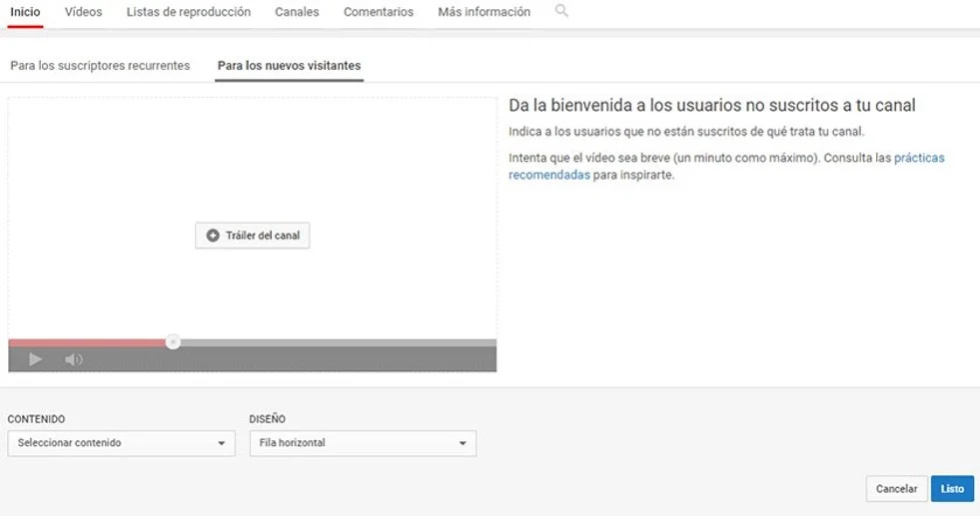Mute using the speaker volume icon
This screenshot has width=980, height=516.
(x=73, y=359)
